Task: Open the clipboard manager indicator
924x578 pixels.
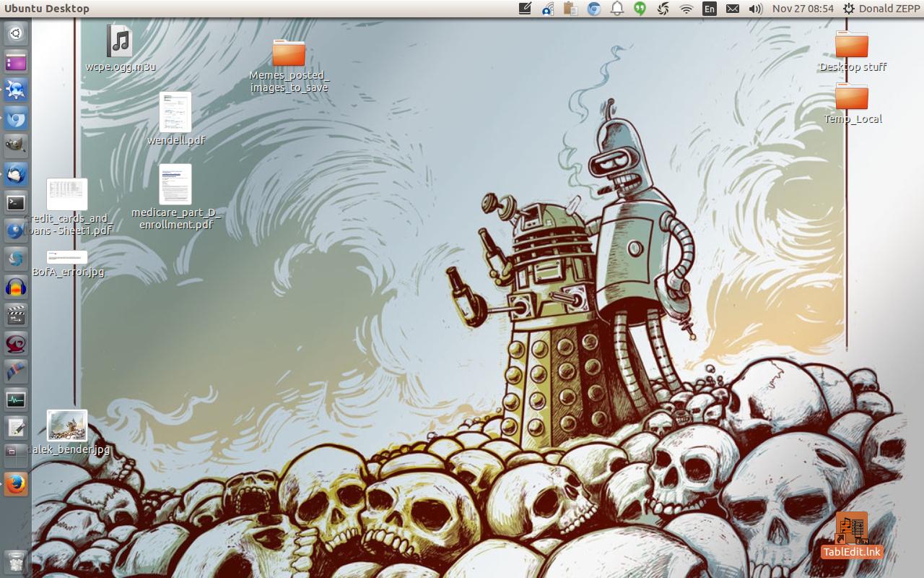Action: (571, 9)
